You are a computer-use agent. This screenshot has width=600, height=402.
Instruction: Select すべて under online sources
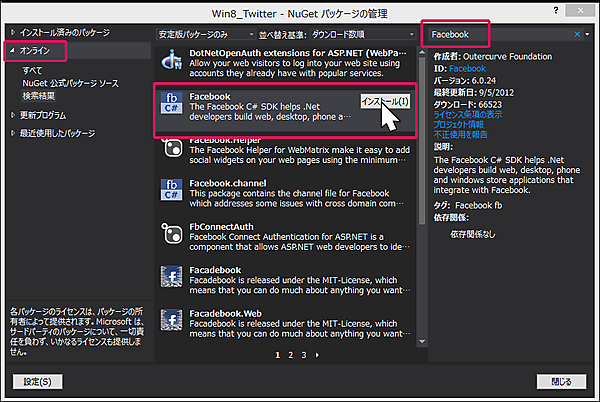(x=32, y=71)
